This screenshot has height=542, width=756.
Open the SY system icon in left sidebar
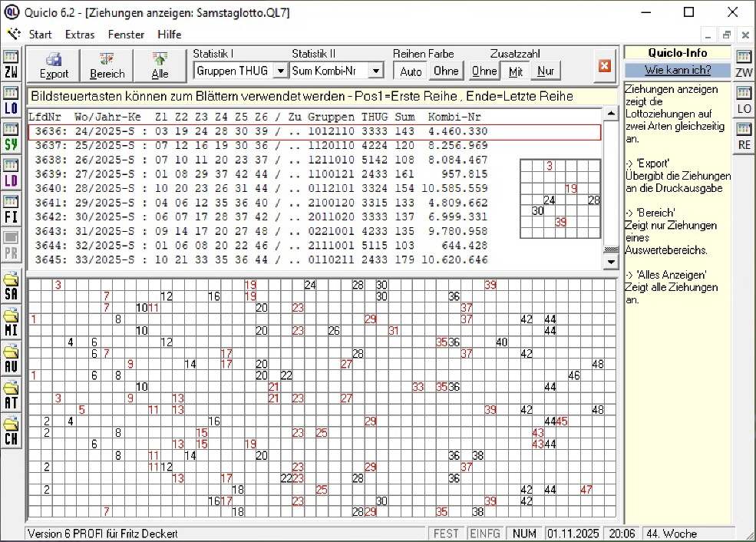[11, 137]
